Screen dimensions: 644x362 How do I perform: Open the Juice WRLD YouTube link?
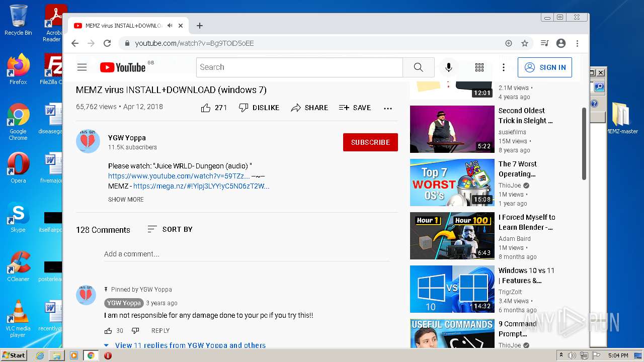coord(179,176)
